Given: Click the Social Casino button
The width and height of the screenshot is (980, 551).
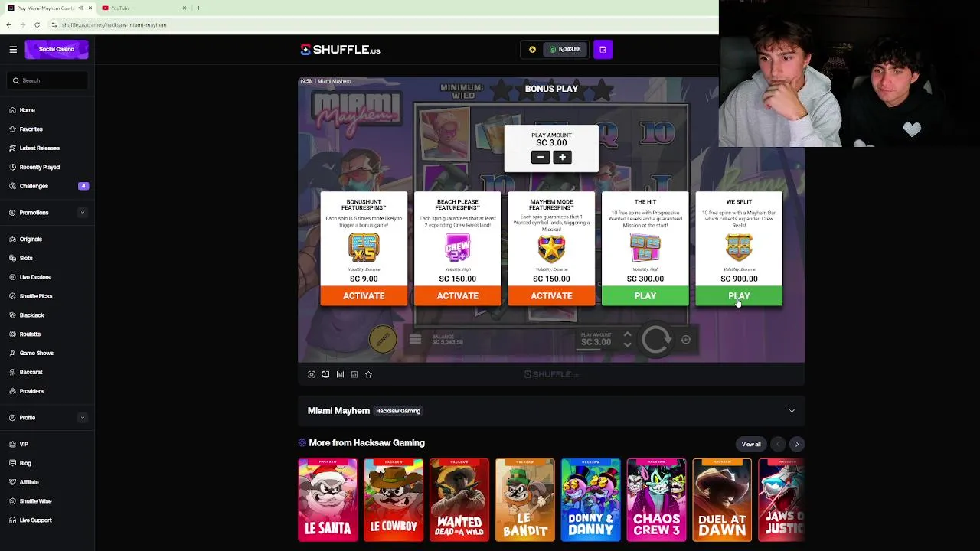Looking at the screenshot, I should coord(57,49).
